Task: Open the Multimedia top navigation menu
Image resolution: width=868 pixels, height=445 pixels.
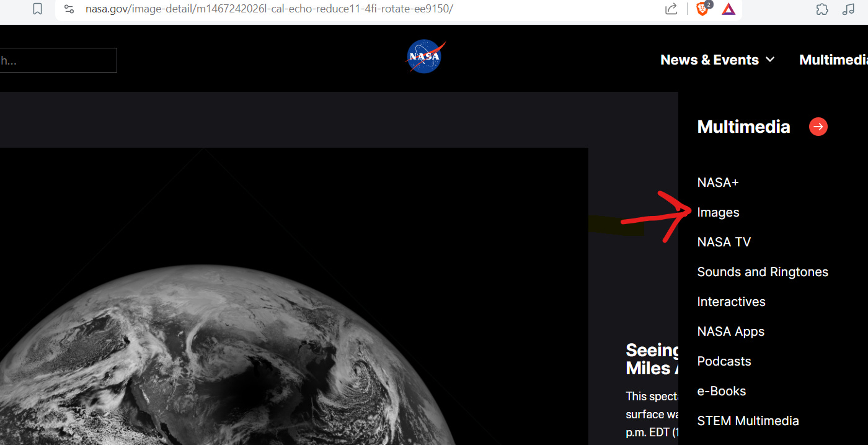Action: [833, 60]
